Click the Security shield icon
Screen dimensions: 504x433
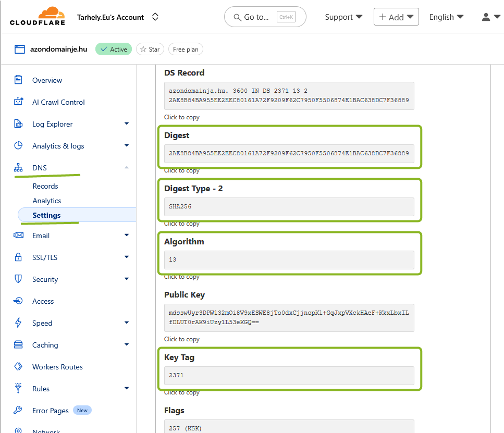[19, 279]
